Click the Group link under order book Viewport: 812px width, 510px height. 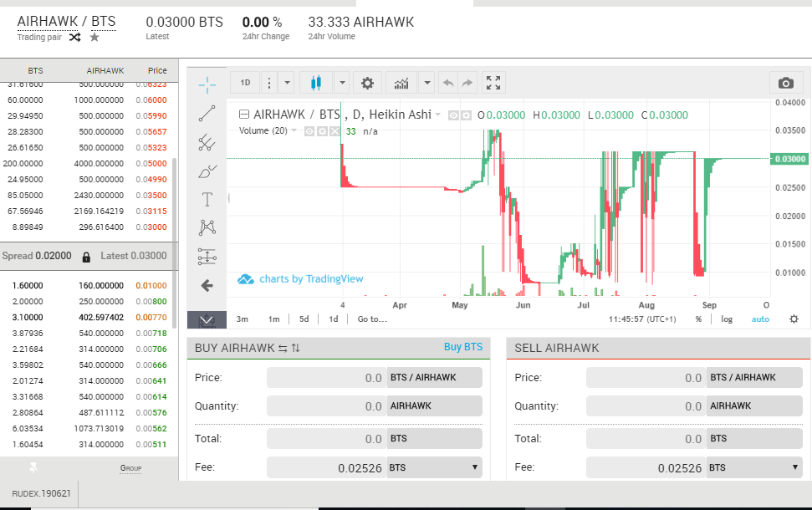pos(130,468)
